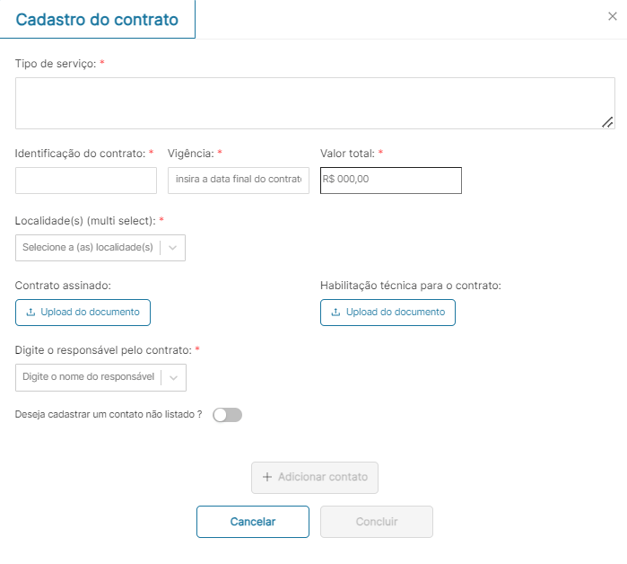Click Digite o nome do responsável field
Screen dimensions: 627x564
(88, 377)
